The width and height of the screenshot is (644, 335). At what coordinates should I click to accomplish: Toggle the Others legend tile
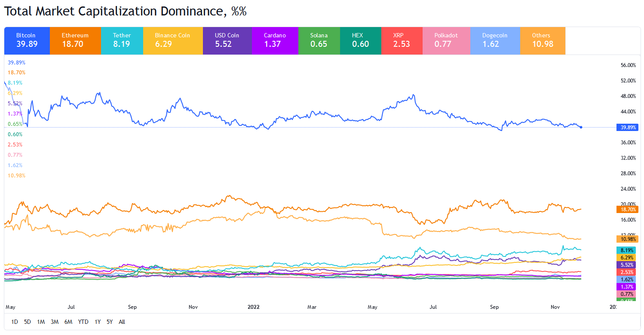(x=543, y=40)
